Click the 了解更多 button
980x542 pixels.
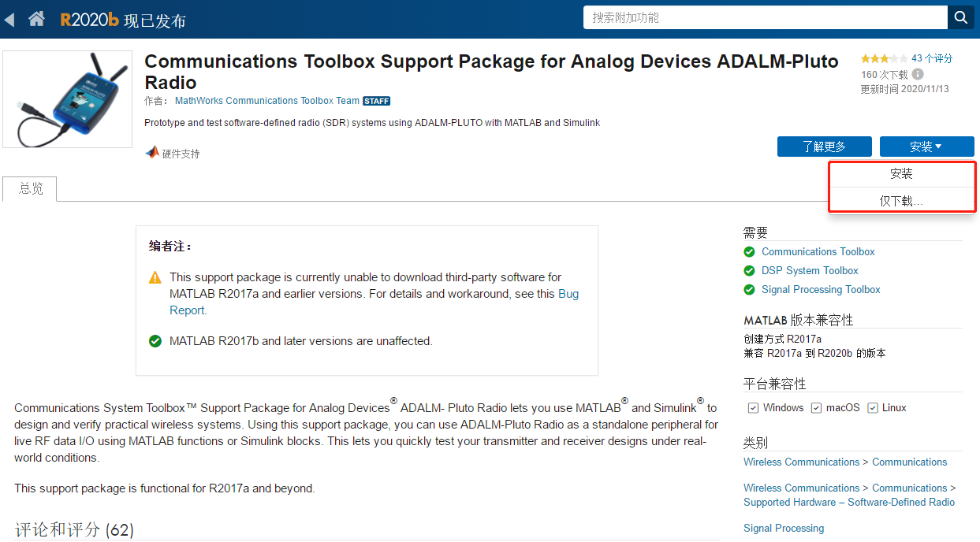coord(824,147)
